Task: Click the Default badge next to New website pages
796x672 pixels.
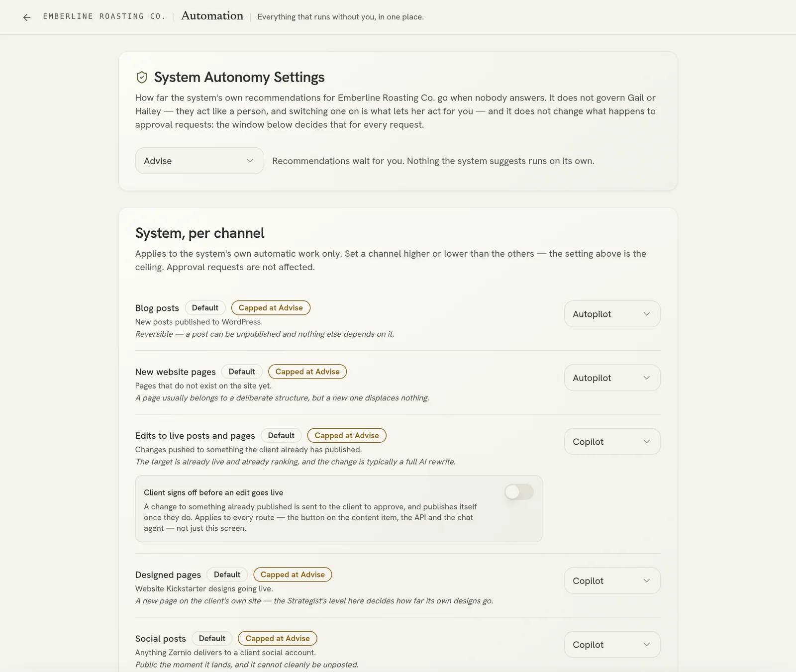Action: coord(242,372)
